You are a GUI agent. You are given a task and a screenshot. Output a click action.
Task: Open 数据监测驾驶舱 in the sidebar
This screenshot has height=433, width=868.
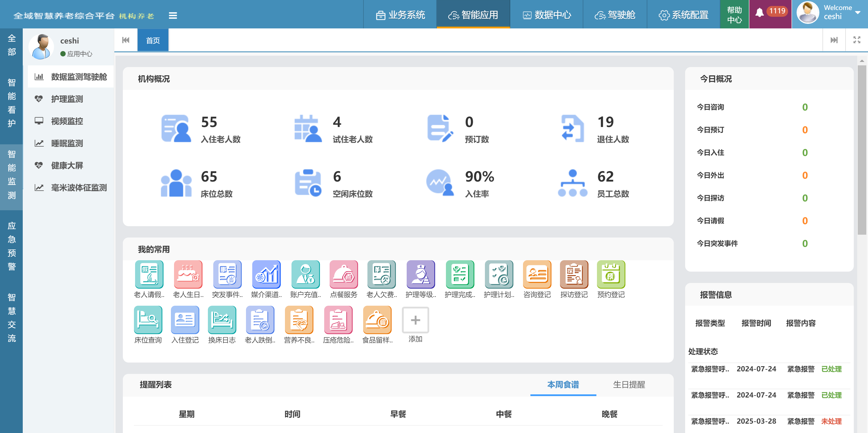coord(71,77)
